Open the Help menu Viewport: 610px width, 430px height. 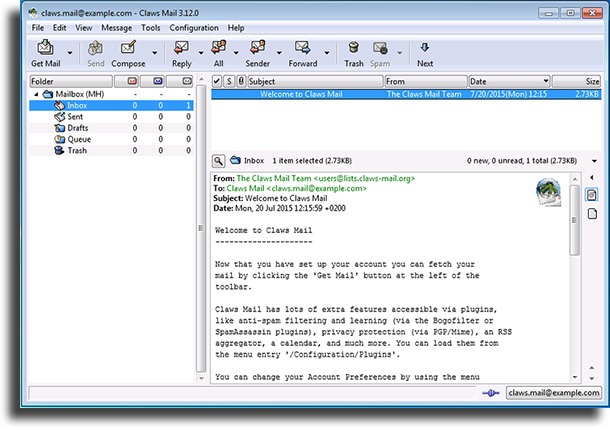(236, 28)
